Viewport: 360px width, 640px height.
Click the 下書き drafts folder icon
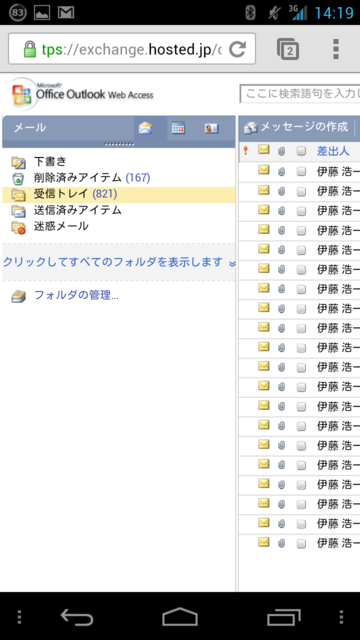18,162
